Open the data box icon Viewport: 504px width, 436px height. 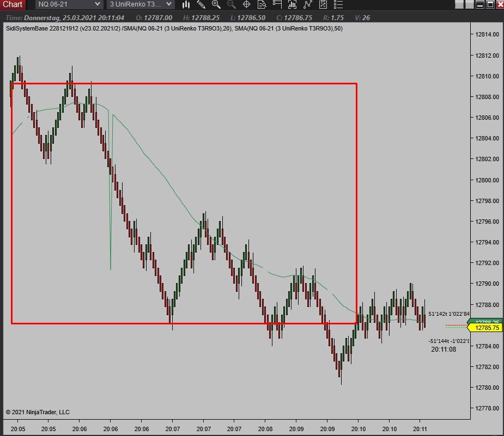[262, 4]
